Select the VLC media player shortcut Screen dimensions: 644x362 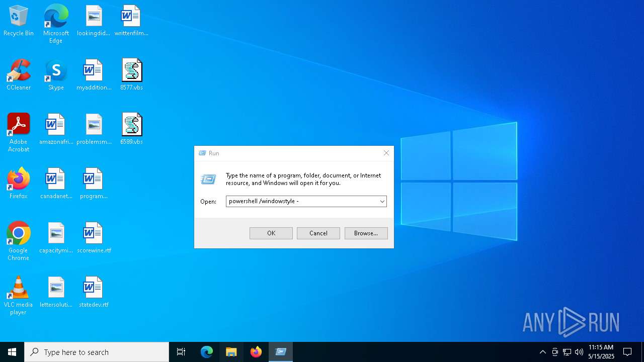point(19,296)
